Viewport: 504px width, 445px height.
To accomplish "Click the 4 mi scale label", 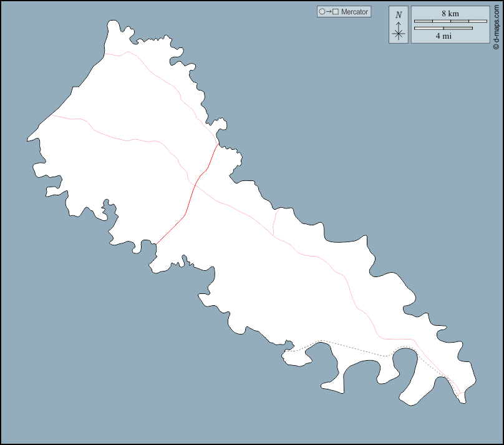I will pyautogui.click(x=443, y=36).
